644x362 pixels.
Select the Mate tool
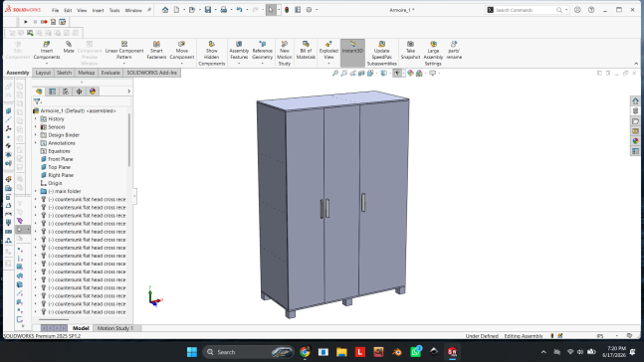coord(69,47)
